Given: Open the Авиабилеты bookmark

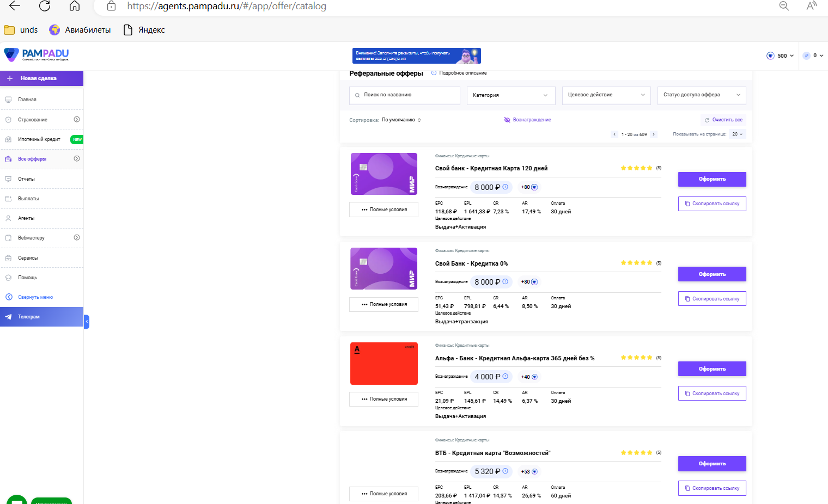Looking at the screenshot, I should point(80,30).
